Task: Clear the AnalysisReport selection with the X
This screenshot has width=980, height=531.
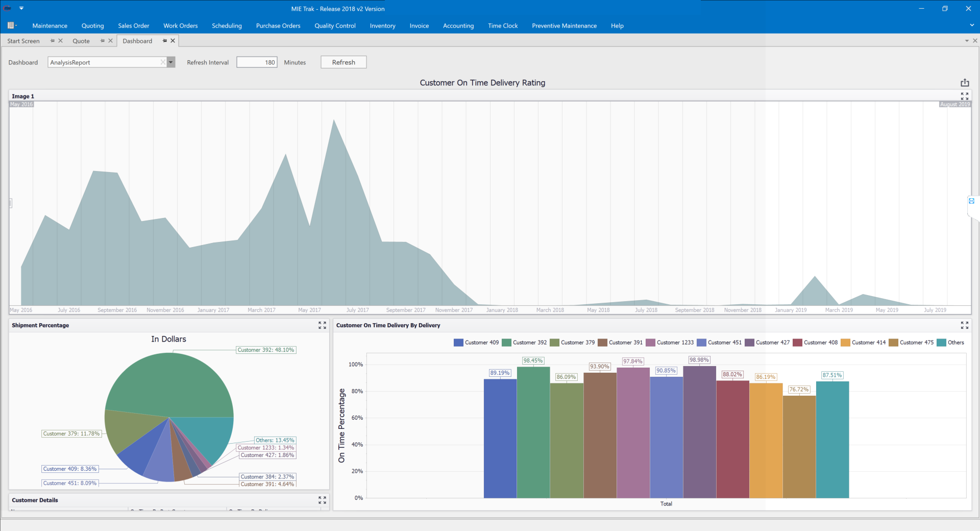Action: pyautogui.click(x=163, y=62)
